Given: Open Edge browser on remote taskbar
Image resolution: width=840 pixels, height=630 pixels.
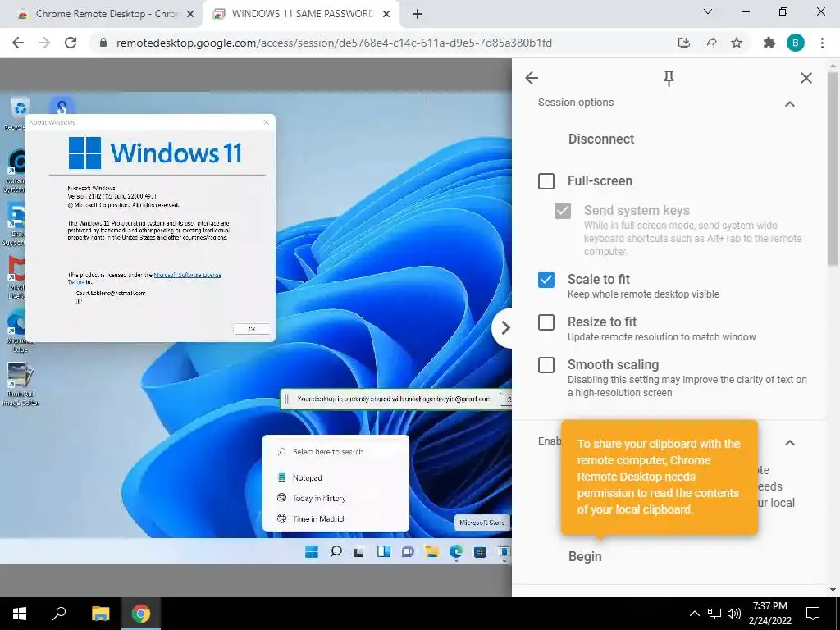Looking at the screenshot, I should (456, 551).
